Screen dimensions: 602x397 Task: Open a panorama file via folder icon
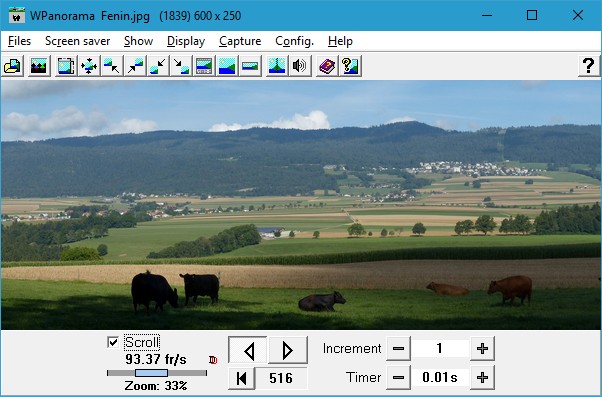[12, 66]
